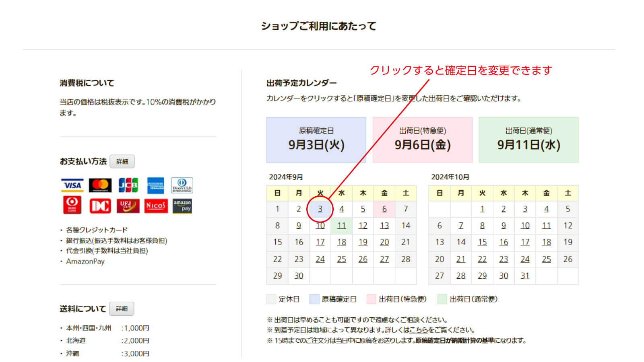Select September 4 in the calendar
The height and width of the screenshot is (362, 644).
(341, 209)
